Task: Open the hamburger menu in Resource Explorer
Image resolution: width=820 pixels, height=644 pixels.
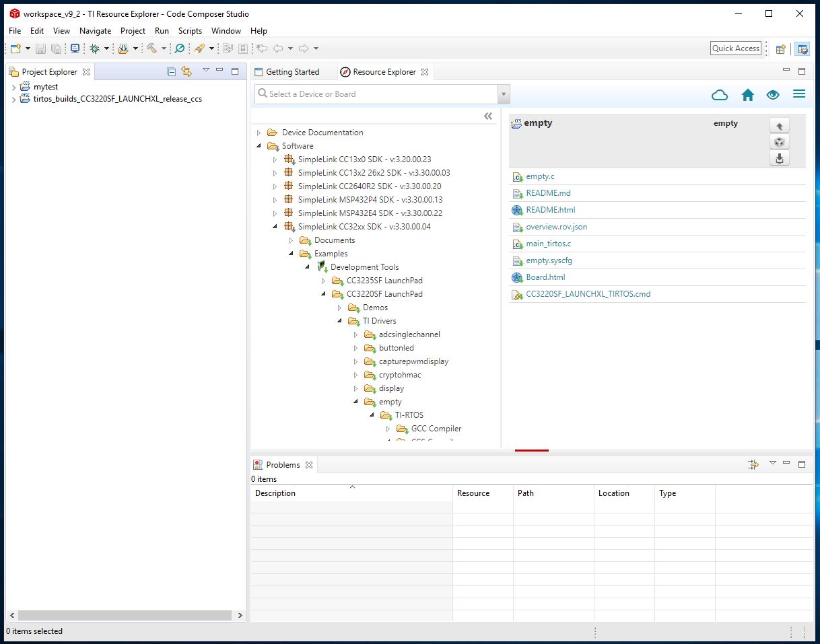Action: pos(799,94)
